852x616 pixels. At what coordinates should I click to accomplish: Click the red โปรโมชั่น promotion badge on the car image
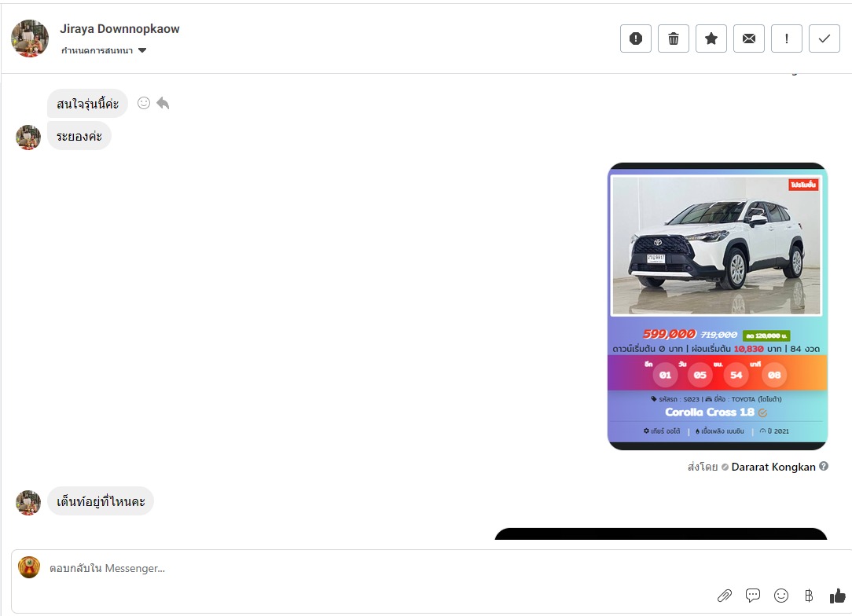tap(803, 185)
